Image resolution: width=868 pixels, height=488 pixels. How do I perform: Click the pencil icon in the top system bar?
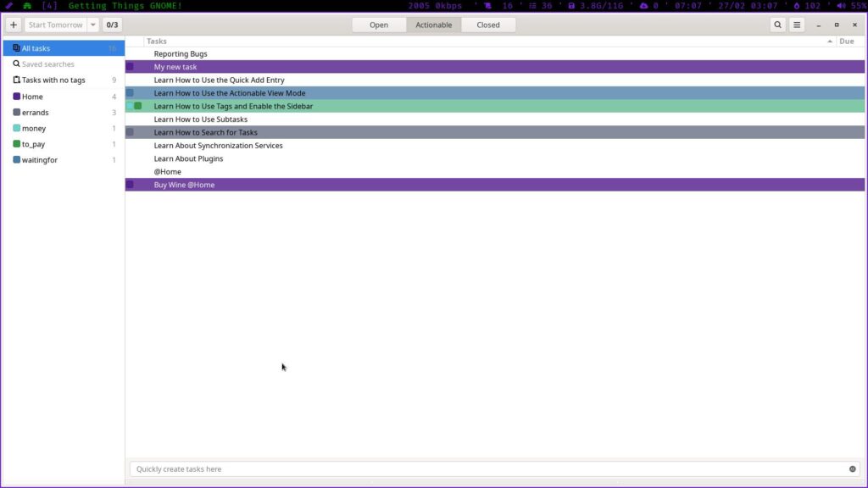coord(8,6)
